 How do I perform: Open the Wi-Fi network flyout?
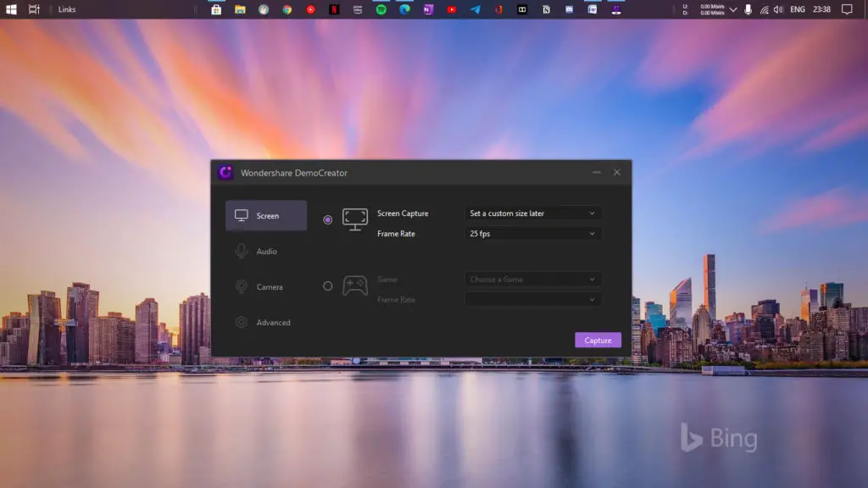pyautogui.click(x=764, y=9)
